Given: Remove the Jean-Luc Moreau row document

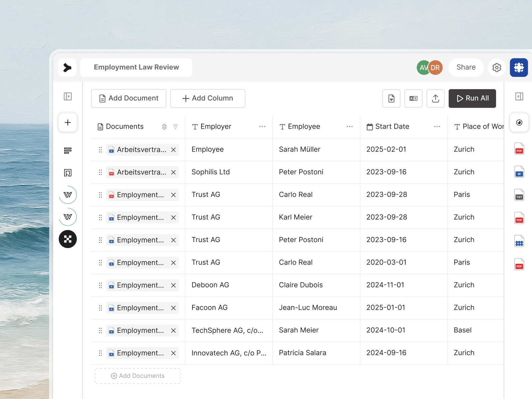Looking at the screenshot, I should [174, 308].
